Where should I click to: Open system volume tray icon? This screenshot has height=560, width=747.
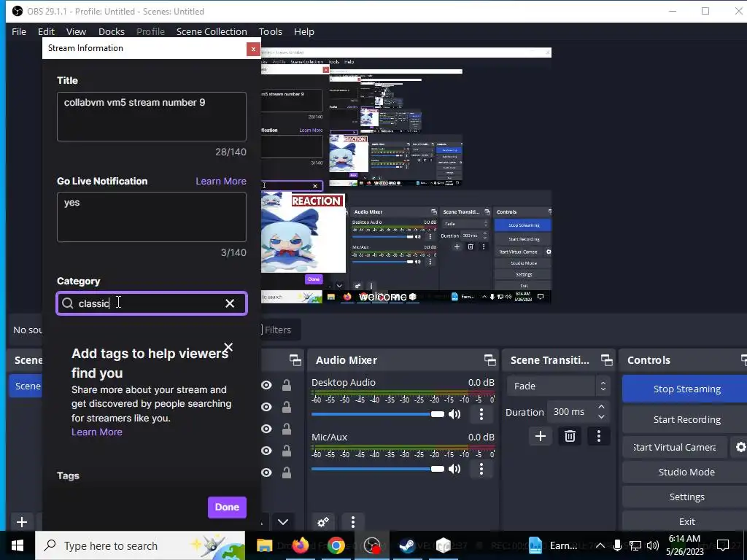click(653, 545)
